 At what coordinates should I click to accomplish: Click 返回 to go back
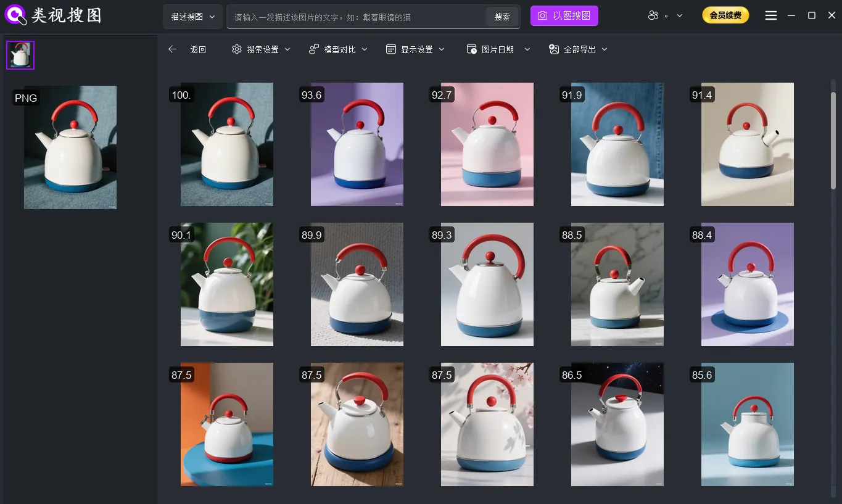(198, 49)
